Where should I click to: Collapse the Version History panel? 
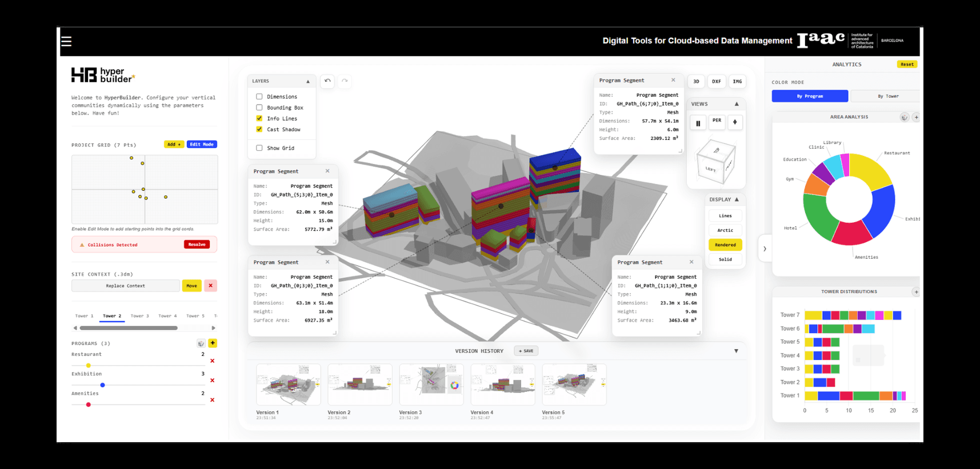(x=736, y=351)
